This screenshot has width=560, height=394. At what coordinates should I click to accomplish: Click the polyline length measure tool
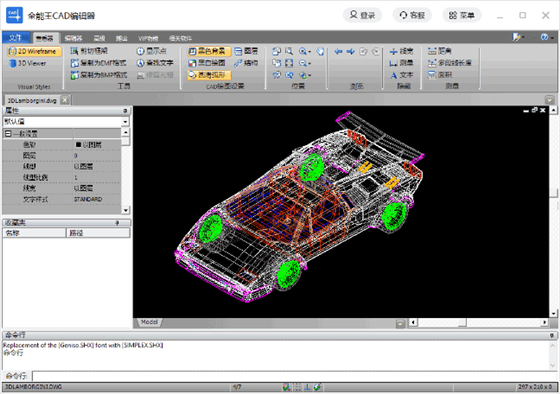click(x=450, y=63)
